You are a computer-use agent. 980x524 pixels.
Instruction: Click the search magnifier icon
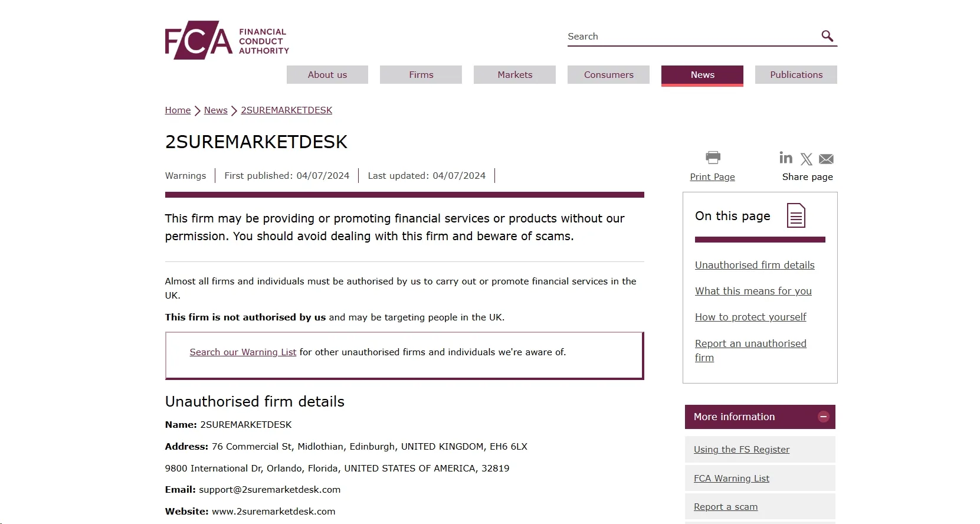[827, 36]
